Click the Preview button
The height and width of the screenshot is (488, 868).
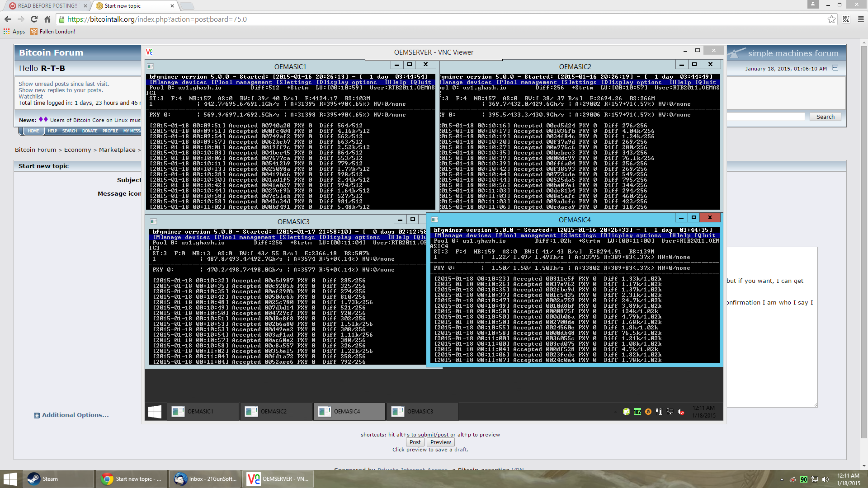(x=440, y=442)
